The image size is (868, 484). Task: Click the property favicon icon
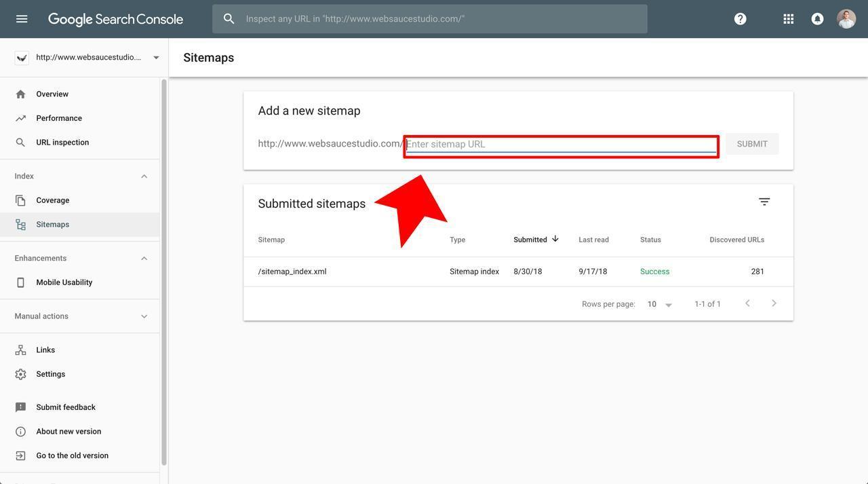[22, 58]
